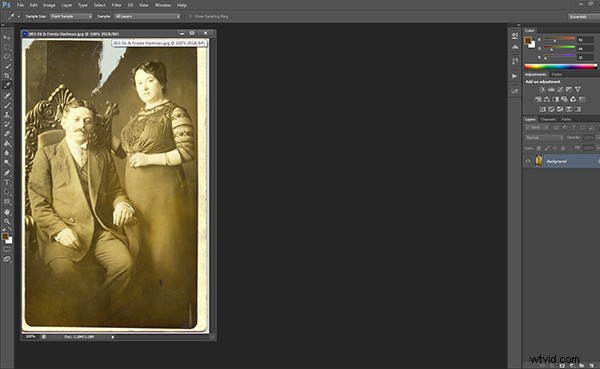The width and height of the screenshot is (600, 369).
Task: Pick a color from the spectrum ramp
Action: pos(560,67)
